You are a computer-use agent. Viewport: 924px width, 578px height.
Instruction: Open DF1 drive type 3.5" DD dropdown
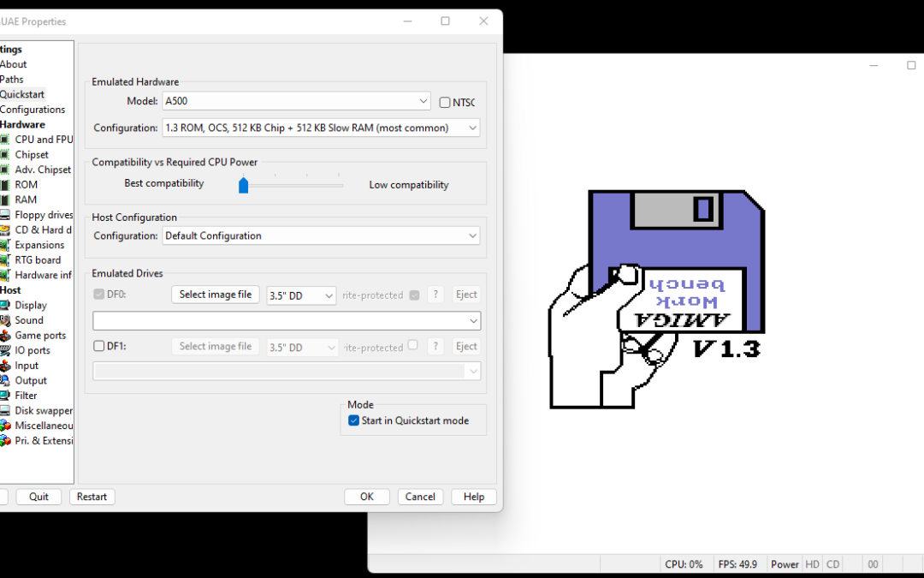pos(302,348)
